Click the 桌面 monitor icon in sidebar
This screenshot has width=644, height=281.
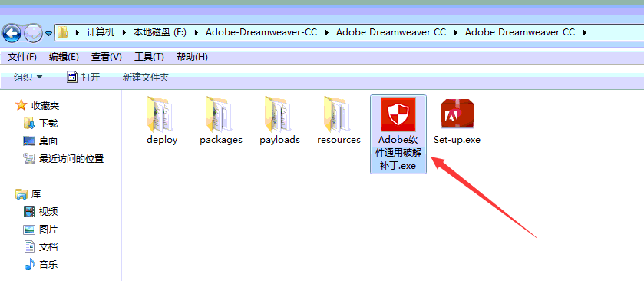(28, 141)
